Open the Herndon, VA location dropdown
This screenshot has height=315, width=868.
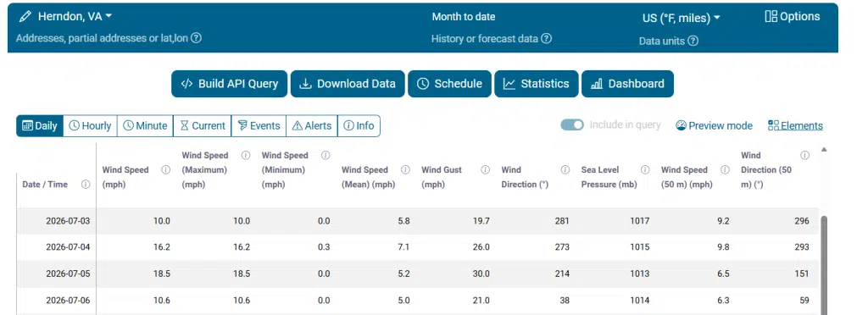[75, 17]
